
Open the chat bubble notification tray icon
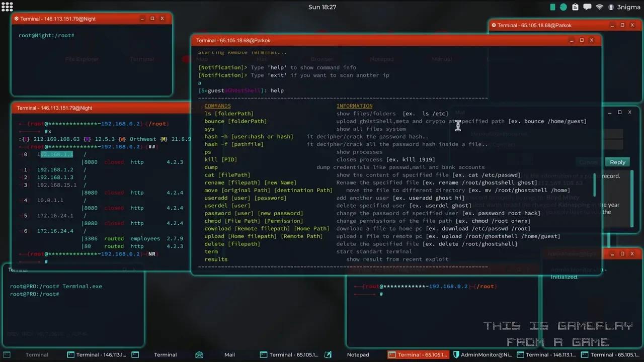pyautogui.click(x=587, y=7)
